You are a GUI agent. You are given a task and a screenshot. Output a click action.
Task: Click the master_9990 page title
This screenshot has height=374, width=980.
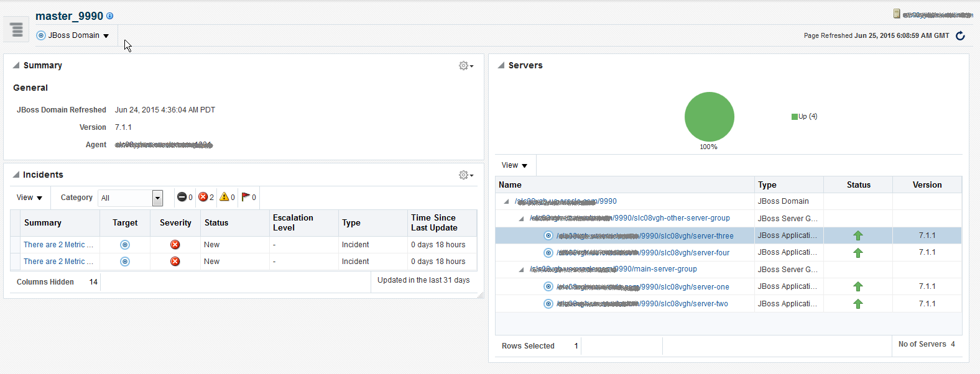69,16
